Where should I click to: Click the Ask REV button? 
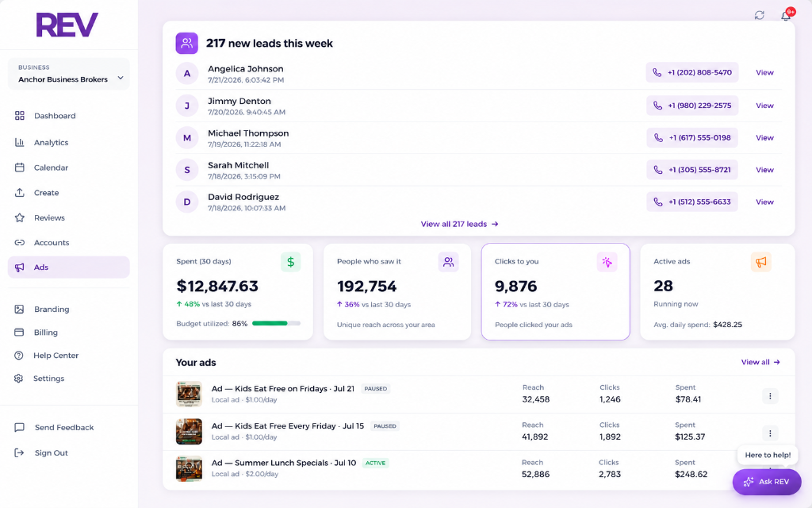click(x=767, y=482)
